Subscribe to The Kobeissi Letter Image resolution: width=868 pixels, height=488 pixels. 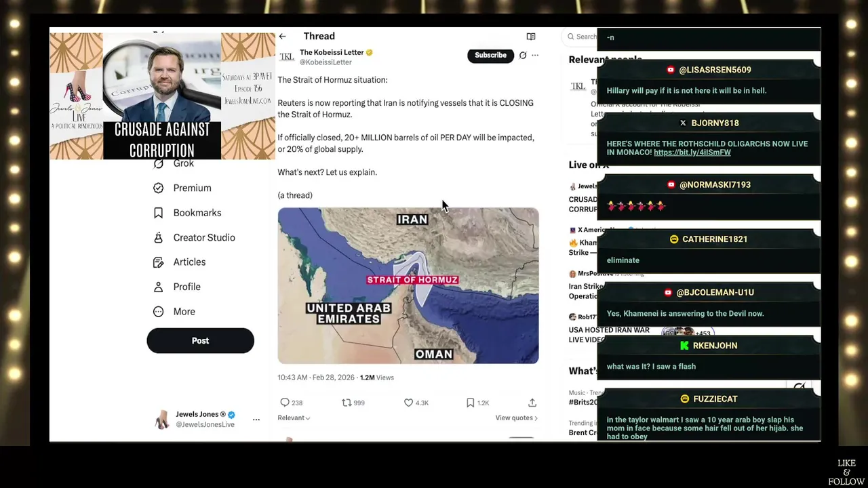click(x=490, y=56)
